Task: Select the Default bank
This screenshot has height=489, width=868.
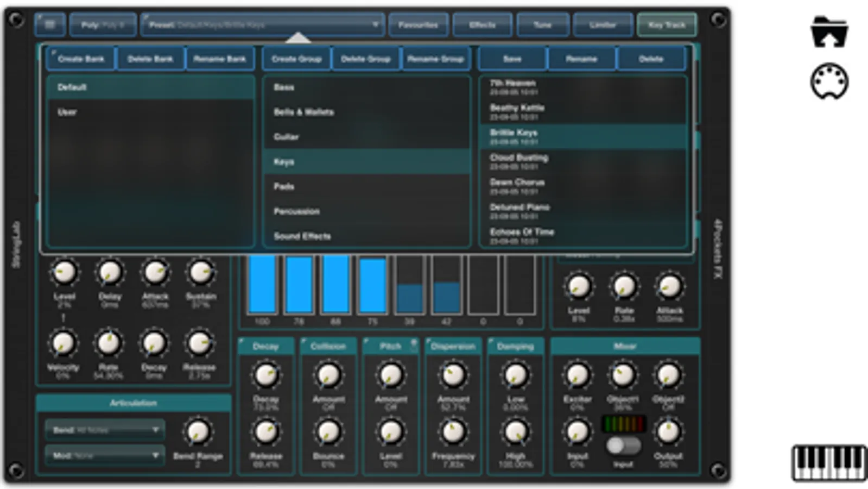Action: click(150, 87)
